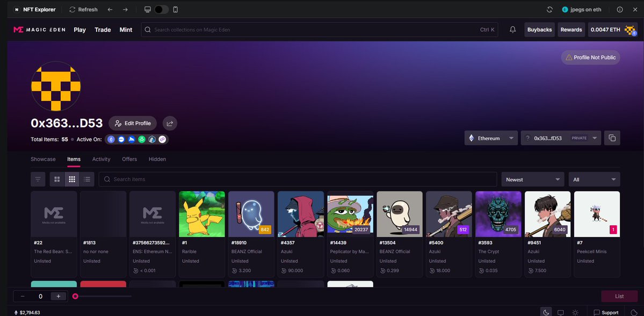Switch to the Showcase tab
This screenshot has height=316, width=644.
43,159
